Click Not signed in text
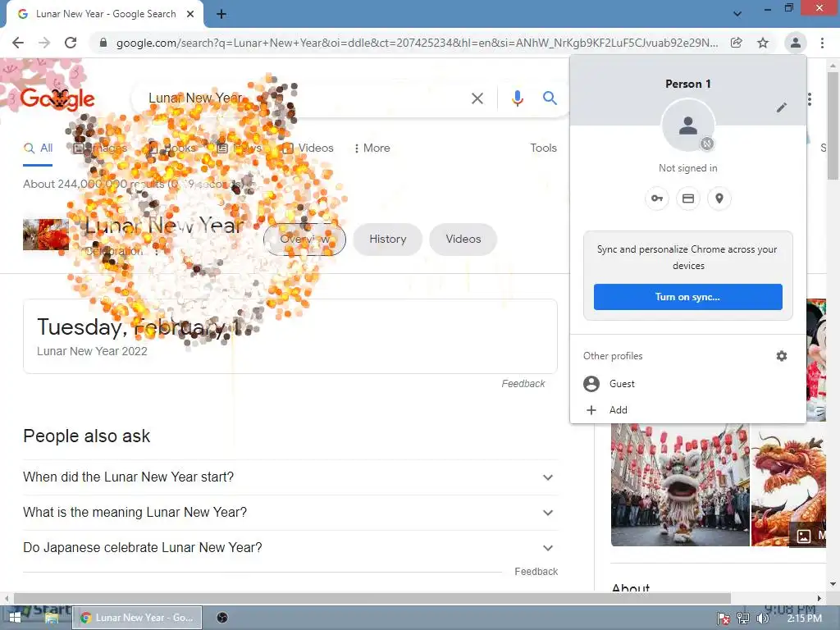Screen dimensions: 840x630 pyautogui.click(x=688, y=168)
